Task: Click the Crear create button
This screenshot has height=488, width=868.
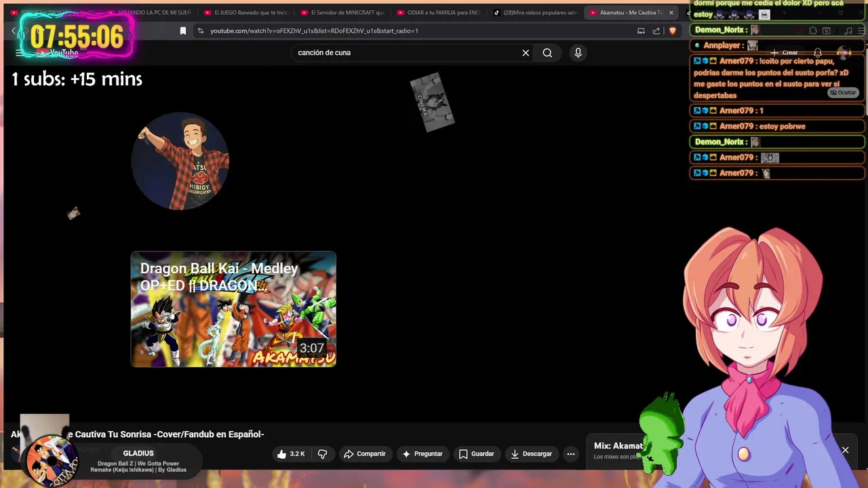Action: tap(785, 53)
